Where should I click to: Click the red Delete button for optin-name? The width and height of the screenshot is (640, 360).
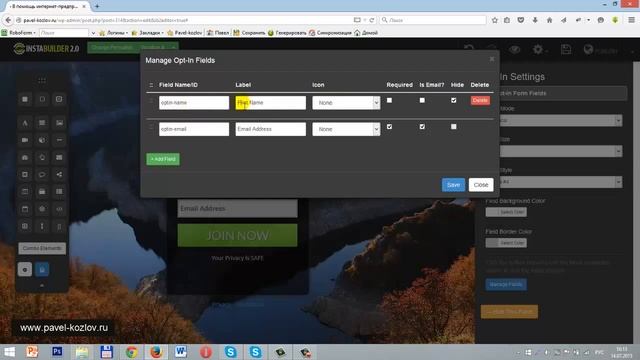pos(480,100)
